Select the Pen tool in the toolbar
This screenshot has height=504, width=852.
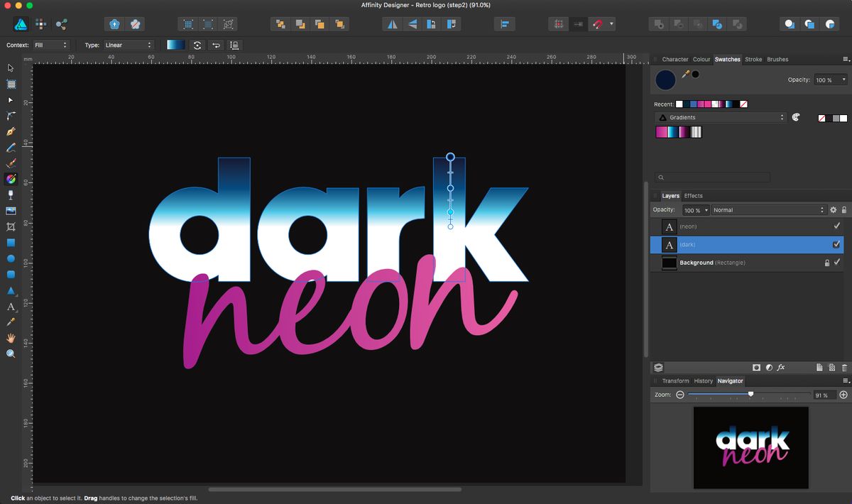tap(11, 131)
